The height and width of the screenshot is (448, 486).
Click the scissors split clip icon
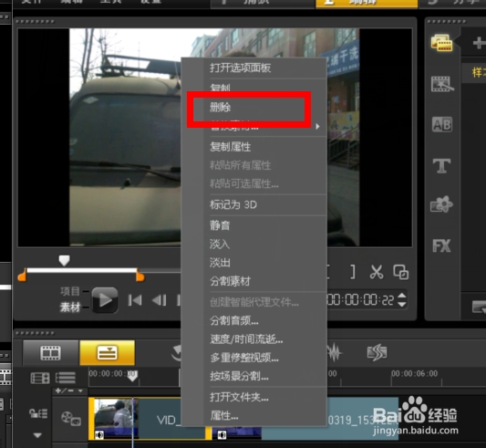(x=377, y=273)
